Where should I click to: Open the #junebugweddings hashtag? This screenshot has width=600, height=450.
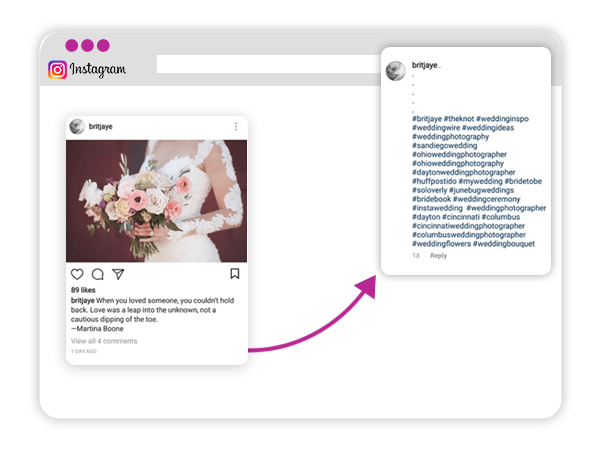click(x=481, y=190)
